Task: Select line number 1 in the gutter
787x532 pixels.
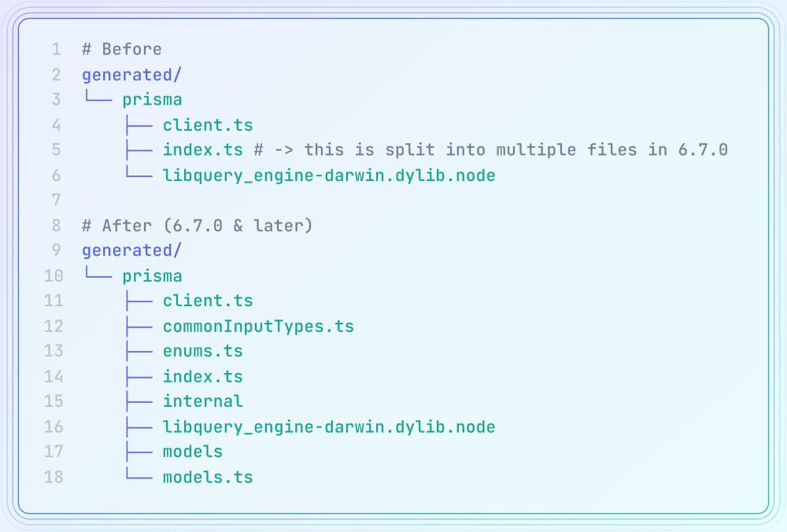Action: click(56, 49)
